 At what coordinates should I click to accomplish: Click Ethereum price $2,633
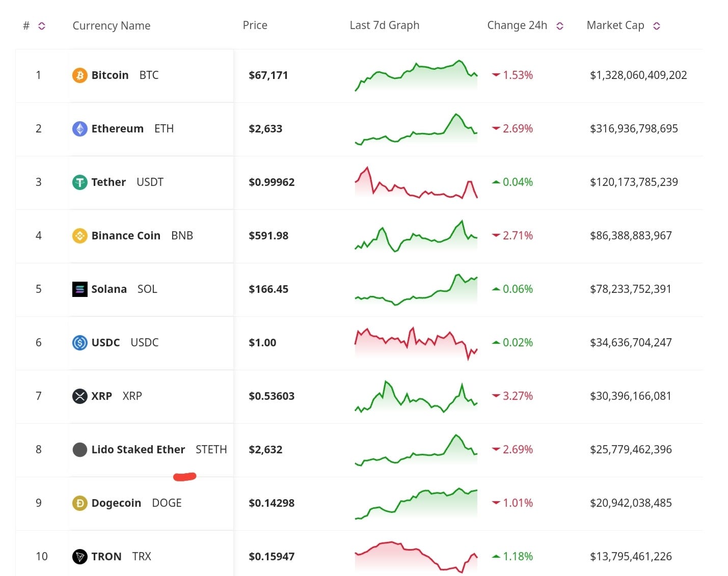265,129
